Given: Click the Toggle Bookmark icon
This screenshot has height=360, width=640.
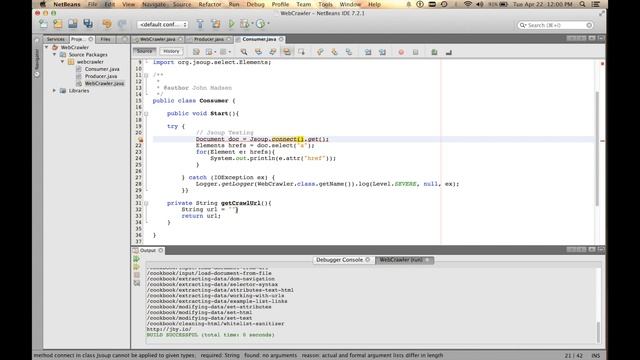Looking at the screenshot, I should pos(349,52).
